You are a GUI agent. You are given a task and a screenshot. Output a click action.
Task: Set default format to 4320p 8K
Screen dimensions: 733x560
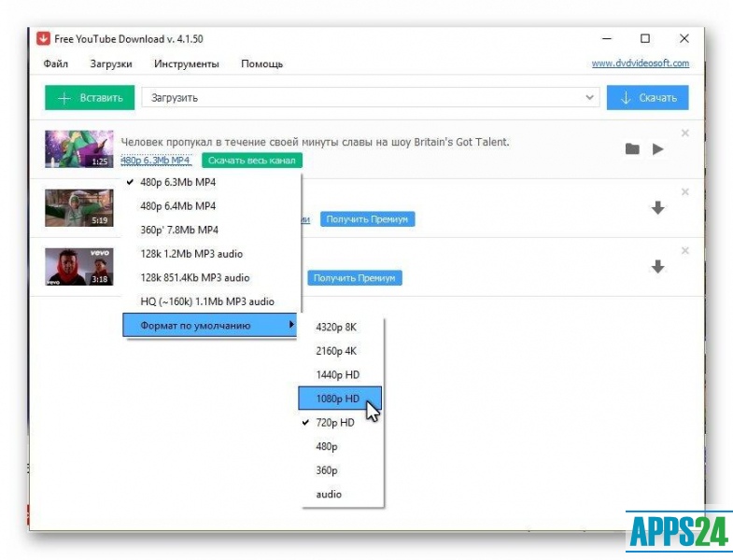pos(340,328)
